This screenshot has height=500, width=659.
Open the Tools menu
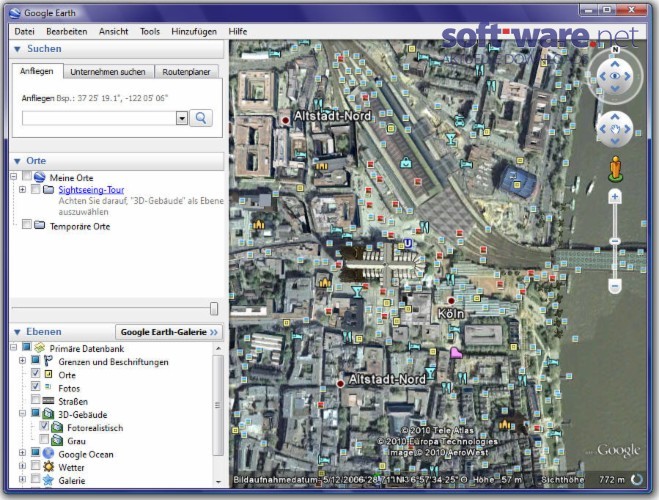pyautogui.click(x=150, y=32)
